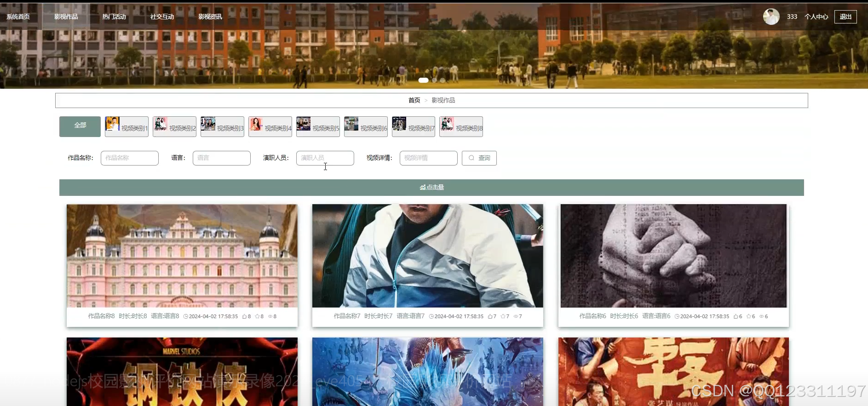
Task: Click 时长:时长8 text
Action: [x=133, y=316]
